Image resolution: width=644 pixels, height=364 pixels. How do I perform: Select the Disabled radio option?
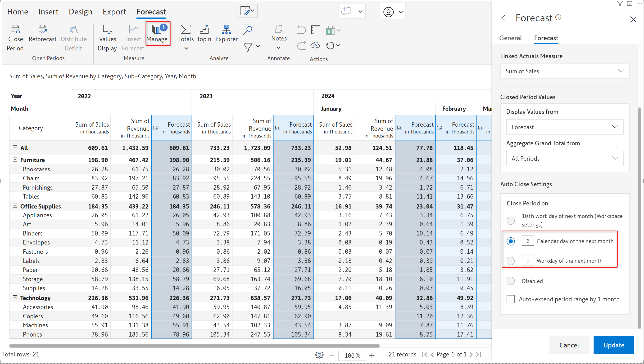point(510,281)
